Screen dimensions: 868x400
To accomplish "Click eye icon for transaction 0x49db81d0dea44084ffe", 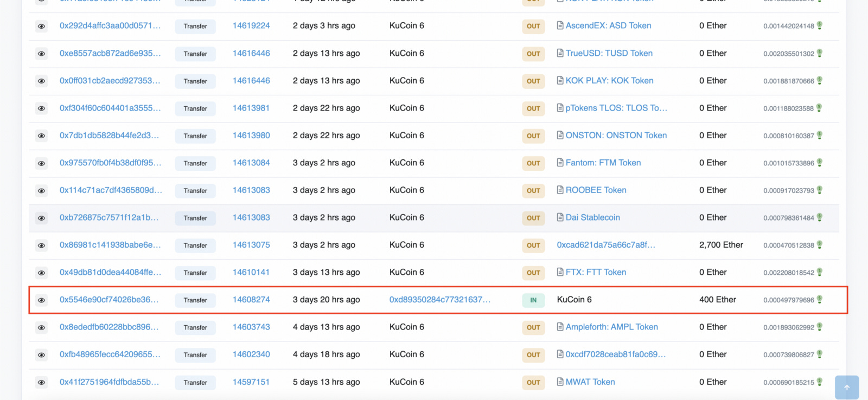I will pos(41,273).
